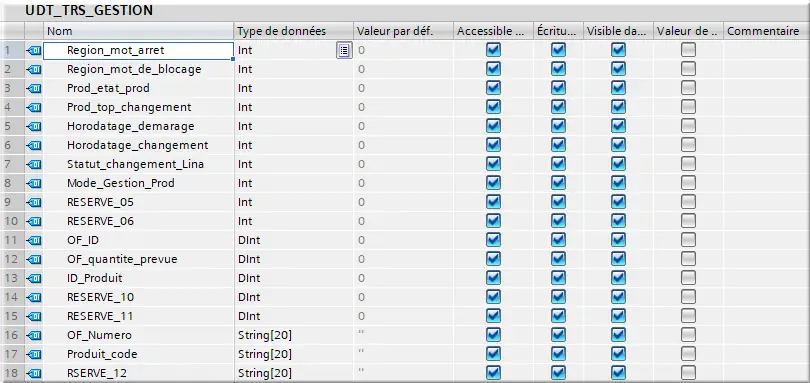The width and height of the screenshot is (810, 383).
Task: Click the tag icon of Horodatage_changement row
Action: tap(34, 145)
